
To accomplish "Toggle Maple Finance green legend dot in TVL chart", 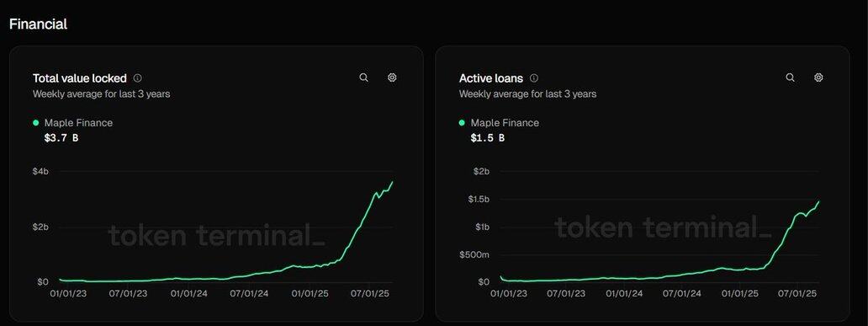I will pyautogui.click(x=36, y=122).
